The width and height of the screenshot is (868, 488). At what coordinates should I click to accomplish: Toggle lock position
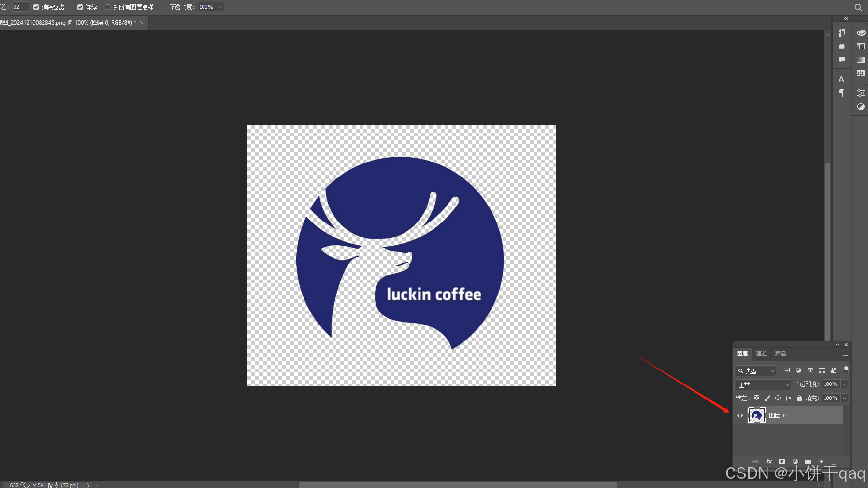pyautogui.click(x=778, y=398)
